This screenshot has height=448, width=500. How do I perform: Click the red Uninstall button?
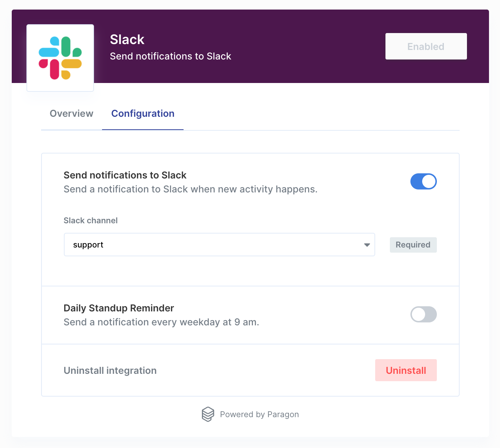[406, 370]
